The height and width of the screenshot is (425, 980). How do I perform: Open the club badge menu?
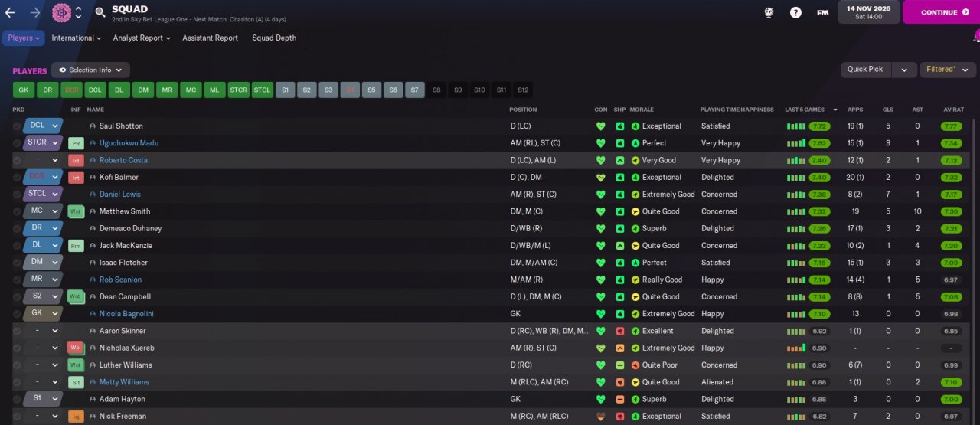(62, 12)
